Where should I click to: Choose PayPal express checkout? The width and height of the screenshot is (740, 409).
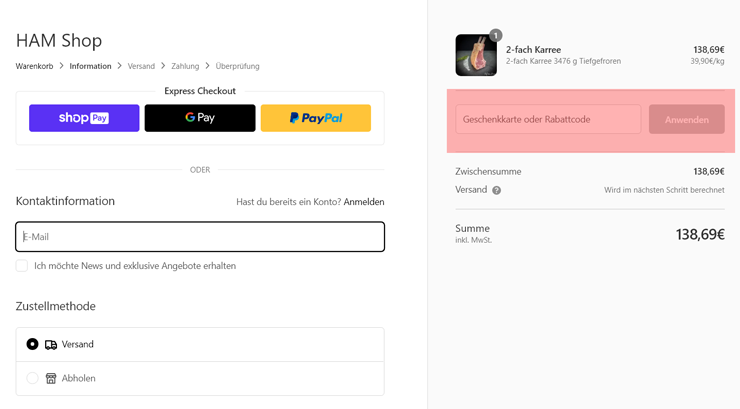pyautogui.click(x=316, y=118)
